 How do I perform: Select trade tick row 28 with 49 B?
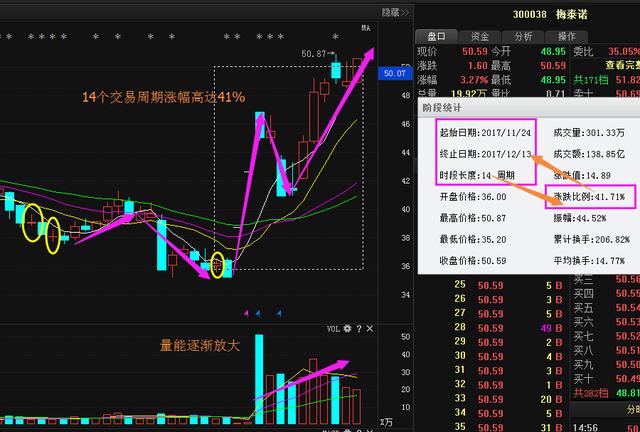[x=509, y=328]
